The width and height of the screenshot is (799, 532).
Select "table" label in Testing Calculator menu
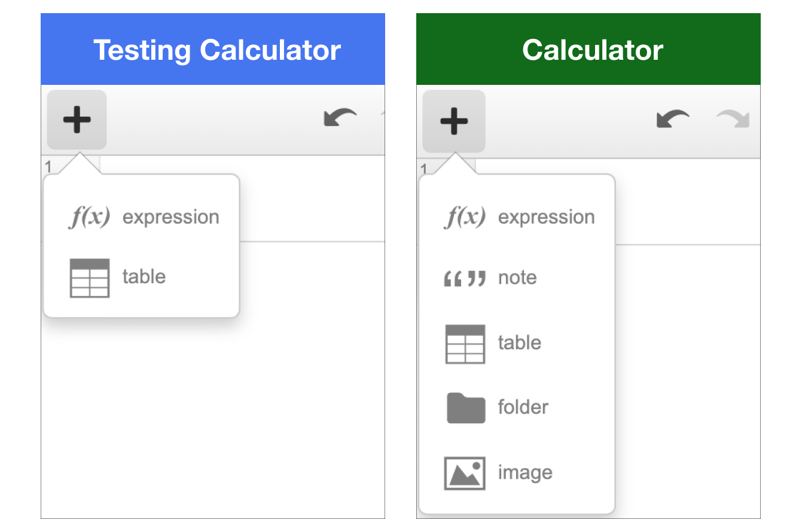(x=144, y=277)
